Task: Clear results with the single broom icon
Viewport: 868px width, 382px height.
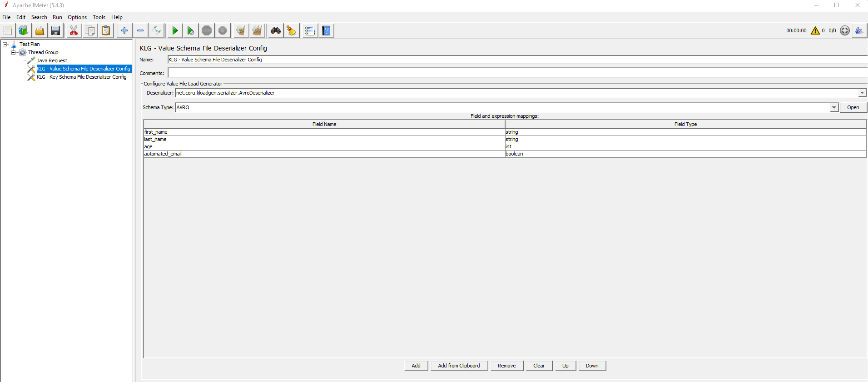Action: tap(241, 30)
